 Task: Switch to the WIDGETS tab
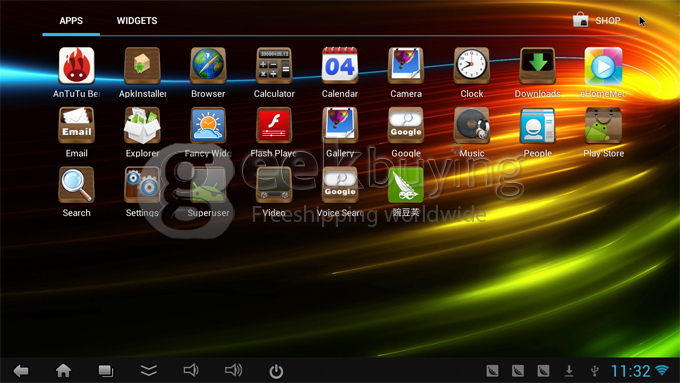pyautogui.click(x=137, y=20)
